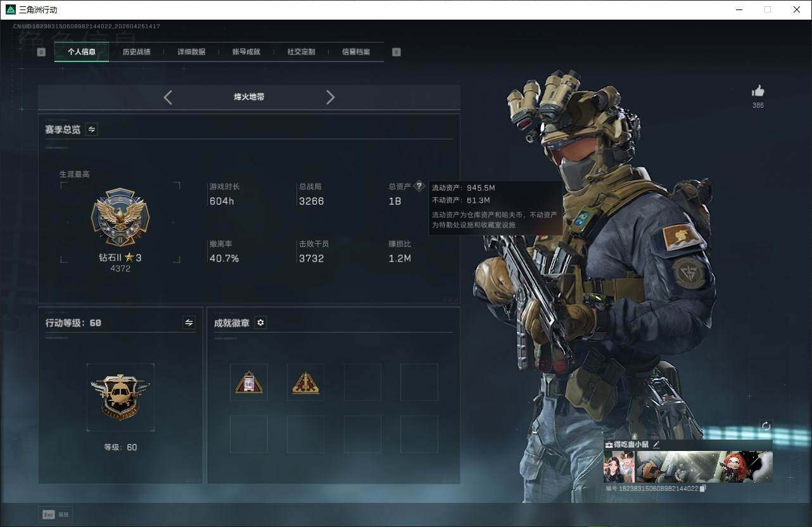This screenshot has width=812, height=527.
Task: Click the refresh icon above the player card
Action: pos(766,426)
